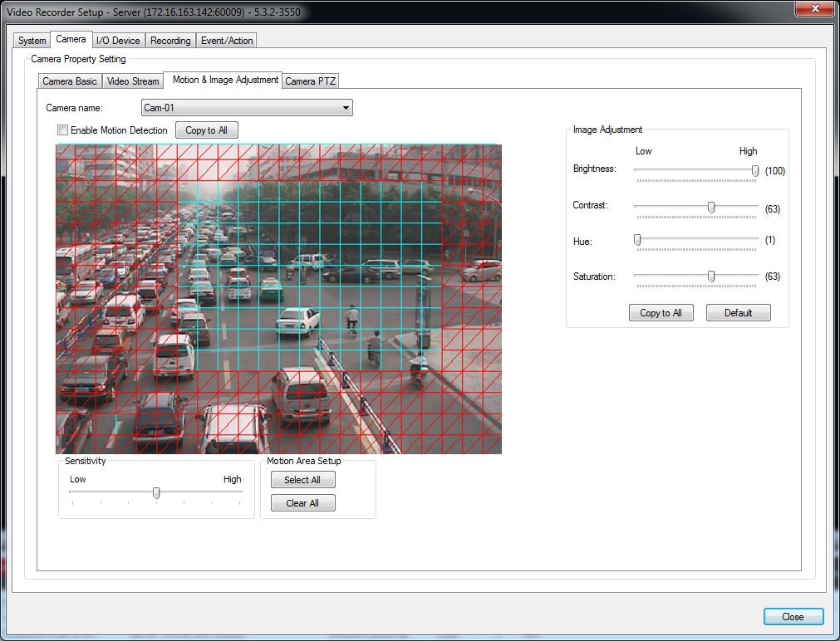Open the Camera PTZ tab
This screenshot has height=641, width=840.
311,81
